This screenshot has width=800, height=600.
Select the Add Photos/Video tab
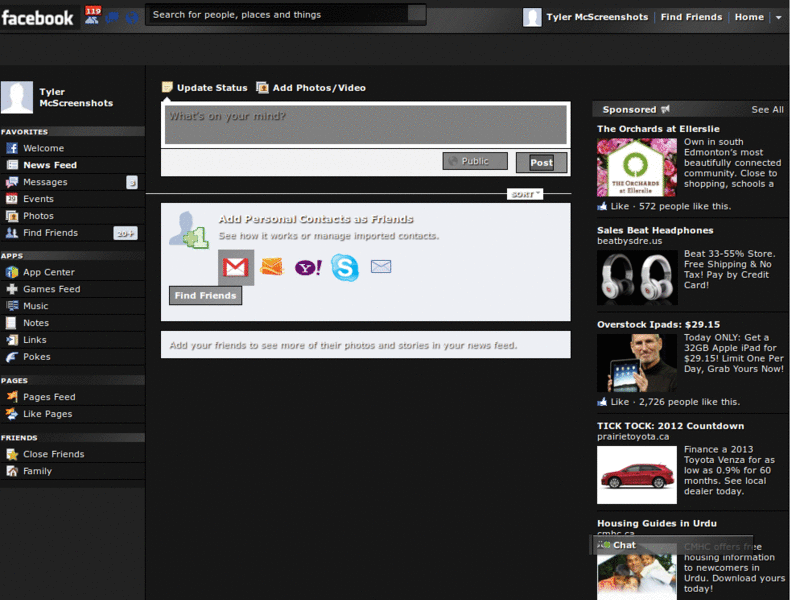(x=311, y=88)
